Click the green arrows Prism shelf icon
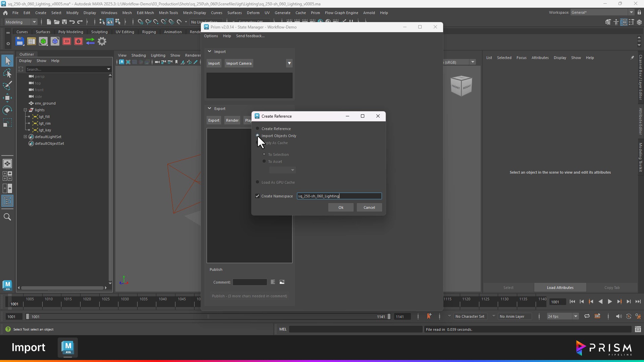Viewport: 644px width, 362px height. (90, 42)
